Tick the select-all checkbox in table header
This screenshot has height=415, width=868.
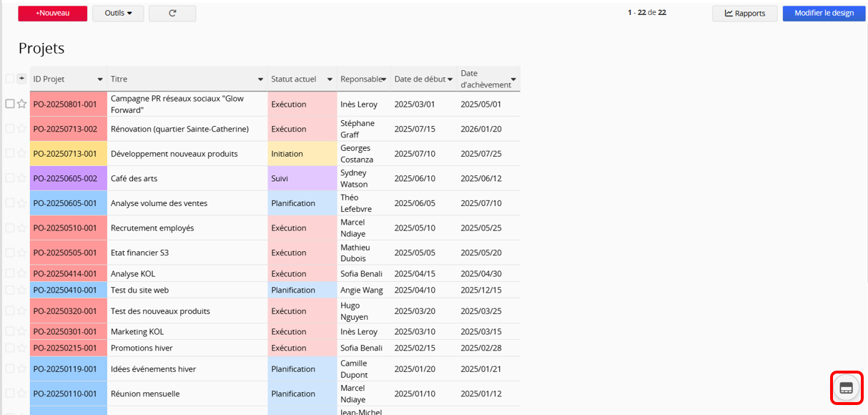click(x=10, y=79)
